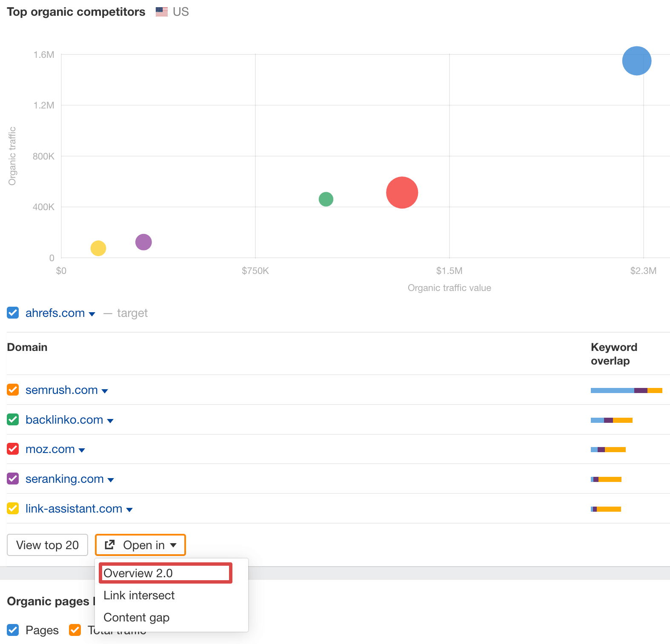Screen dimensions: 670x644
Task: Expand the ahrefs.com dropdown arrow
Action: point(92,314)
